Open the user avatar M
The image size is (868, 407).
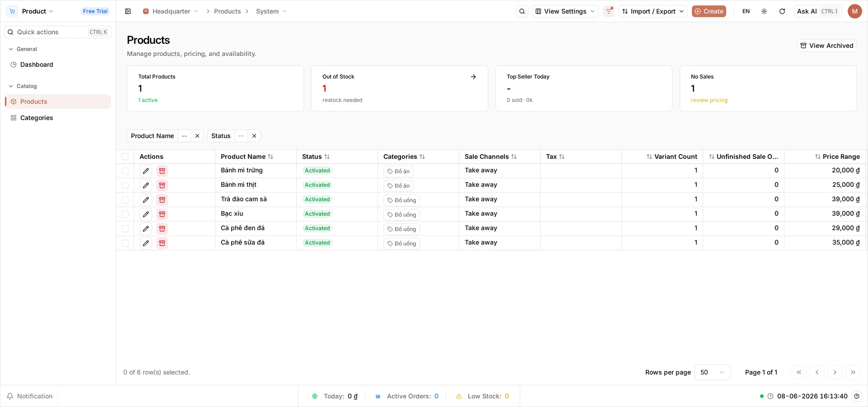pyautogui.click(x=855, y=11)
